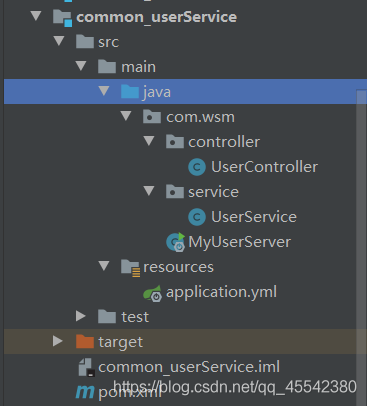Image resolution: width=367 pixels, height=406 pixels.
Task: Collapse the controller package arrow
Action: pyautogui.click(x=149, y=141)
